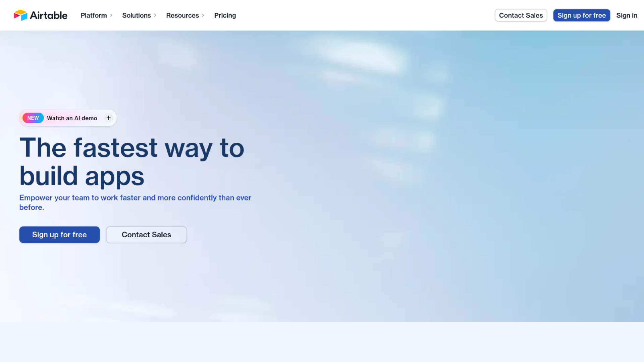Open the Pricing page
The height and width of the screenshot is (362, 644).
pos(225,15)
